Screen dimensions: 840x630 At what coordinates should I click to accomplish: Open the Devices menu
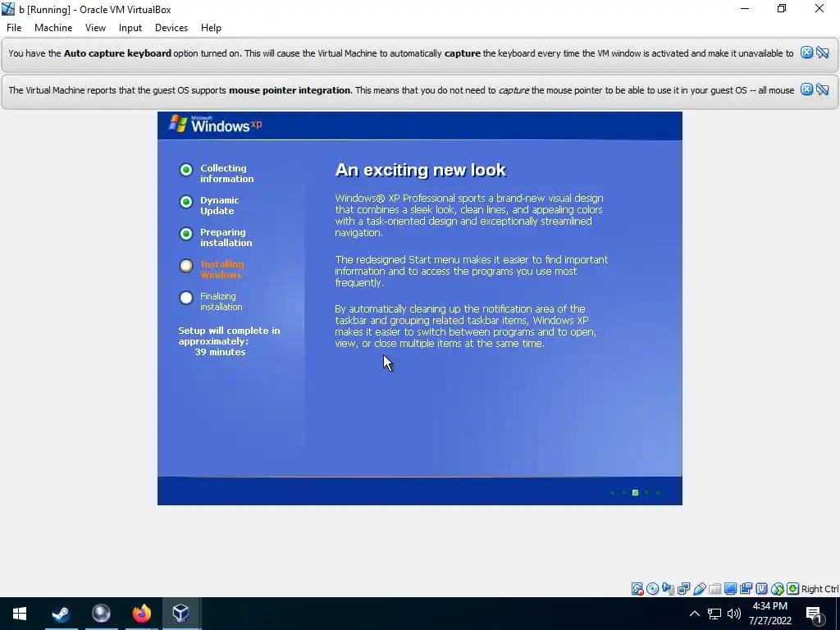tap(171, 28)
